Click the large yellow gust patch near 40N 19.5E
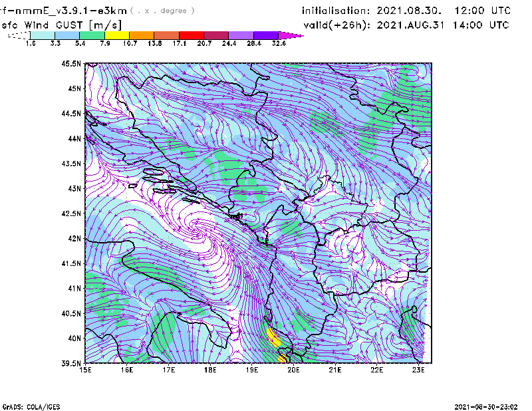This screenshot has height=411, width=532. (x=273, y=338)
